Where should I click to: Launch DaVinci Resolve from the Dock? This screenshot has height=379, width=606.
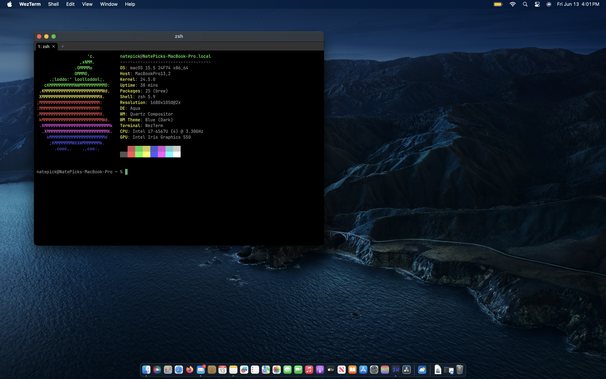click(407, 370)
